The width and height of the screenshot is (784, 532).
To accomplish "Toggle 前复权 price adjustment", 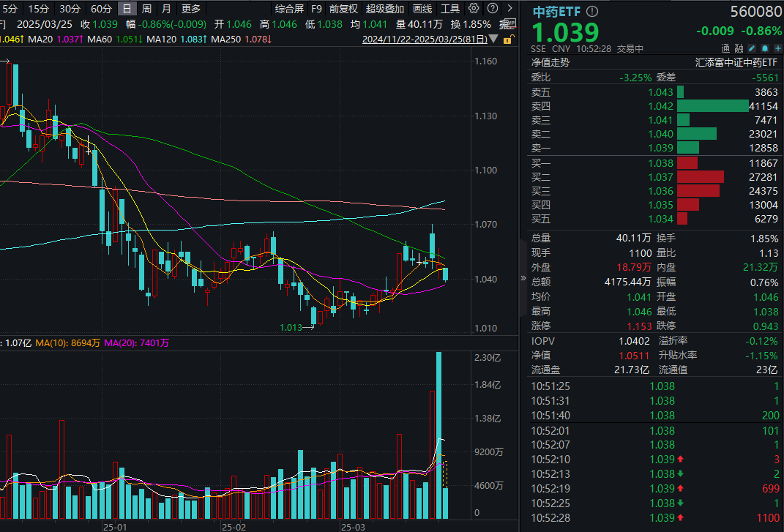I will pos(343,9).
